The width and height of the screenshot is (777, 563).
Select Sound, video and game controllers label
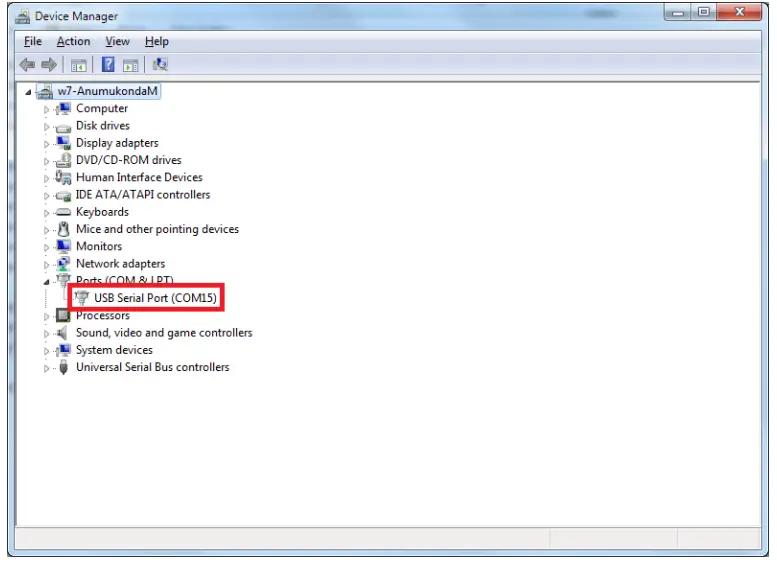164,333
